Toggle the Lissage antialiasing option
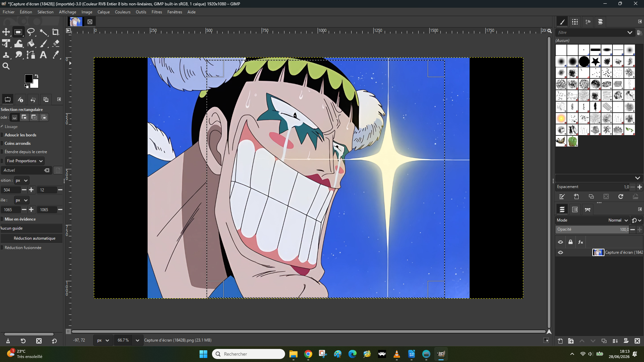This screenshot has width=644, height=362. 2,127
